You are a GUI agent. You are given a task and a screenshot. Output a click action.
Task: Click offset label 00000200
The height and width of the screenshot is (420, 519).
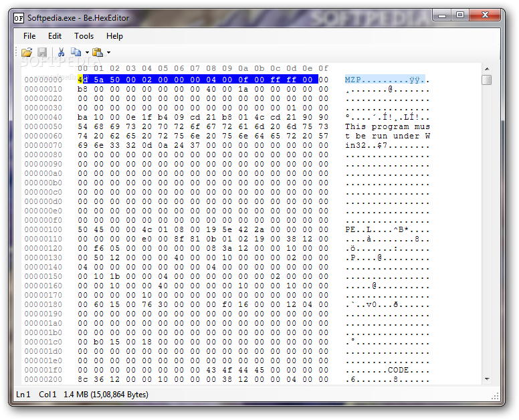pos(43,379)
